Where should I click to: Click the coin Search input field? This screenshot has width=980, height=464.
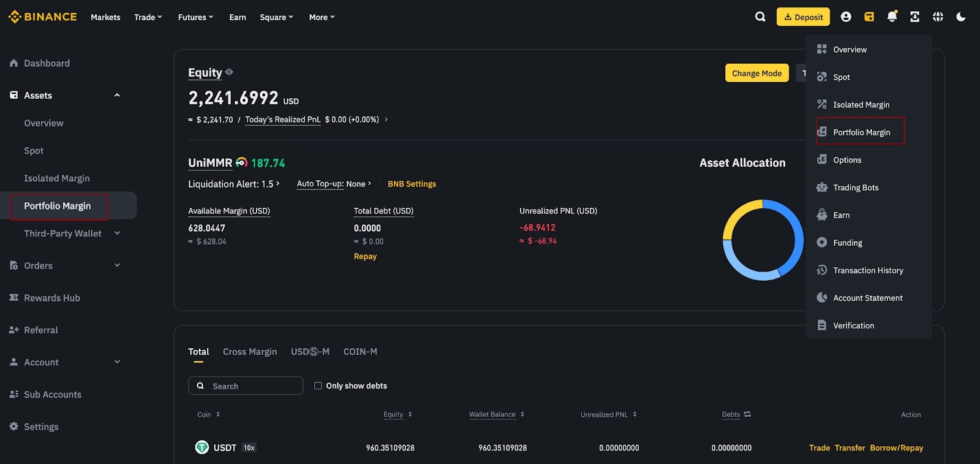tap(245, 386)
